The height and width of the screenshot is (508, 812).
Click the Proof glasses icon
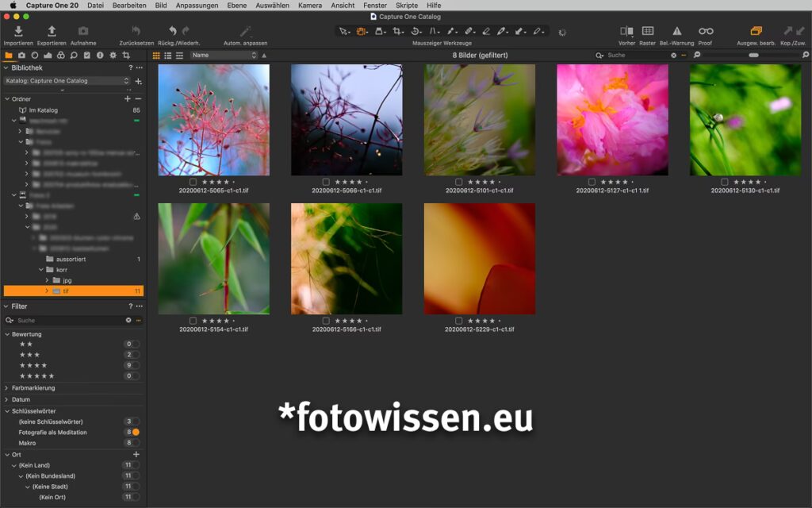point(705,31)
